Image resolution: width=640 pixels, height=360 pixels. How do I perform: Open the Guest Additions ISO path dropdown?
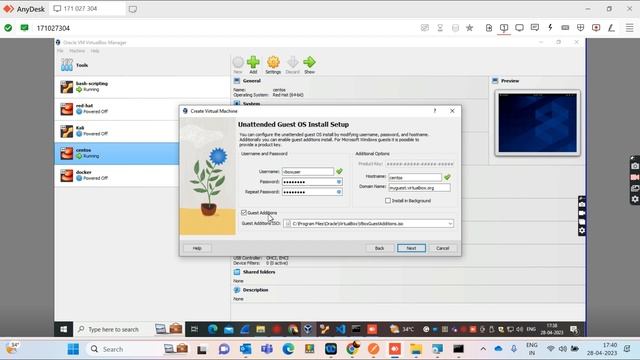pyautogui.click(x=450, y=224)
